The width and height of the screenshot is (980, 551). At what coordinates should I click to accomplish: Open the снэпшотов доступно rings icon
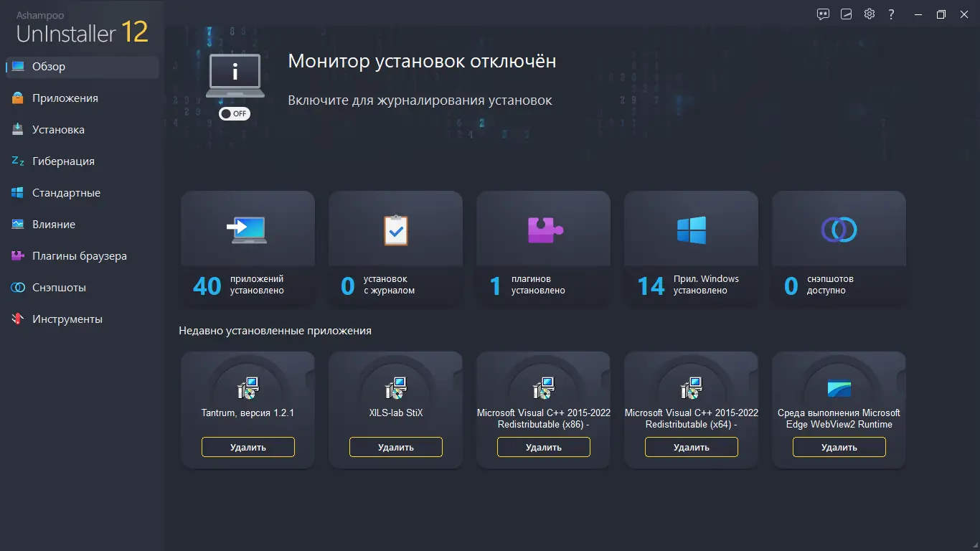pyautogui.click(x=839, y=230)
